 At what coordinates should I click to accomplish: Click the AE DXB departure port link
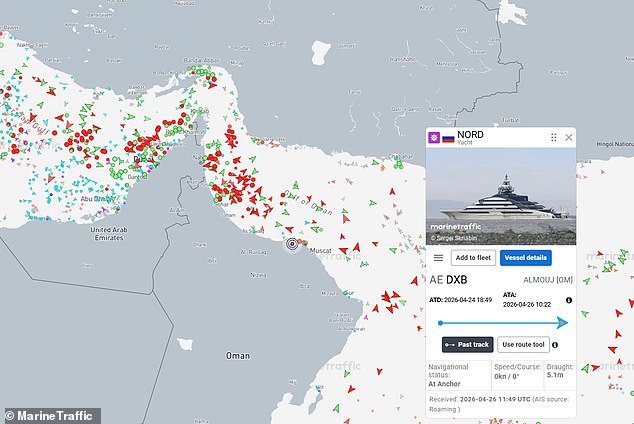click(x=449, y=280)
